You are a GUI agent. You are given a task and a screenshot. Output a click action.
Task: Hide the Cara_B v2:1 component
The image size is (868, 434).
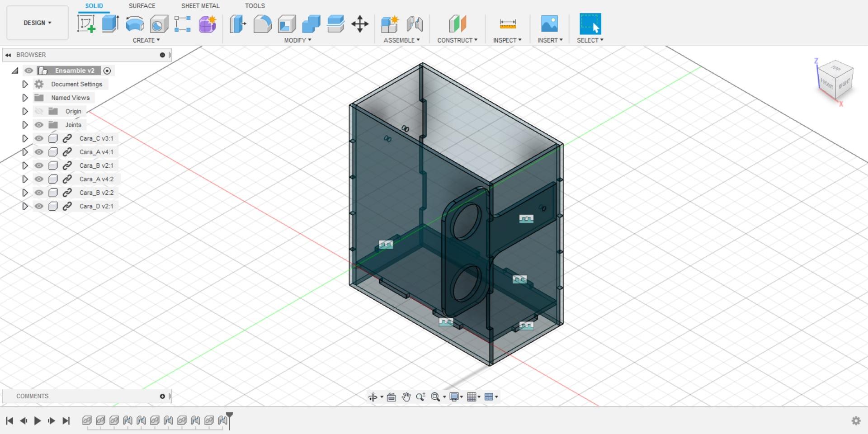39,165
